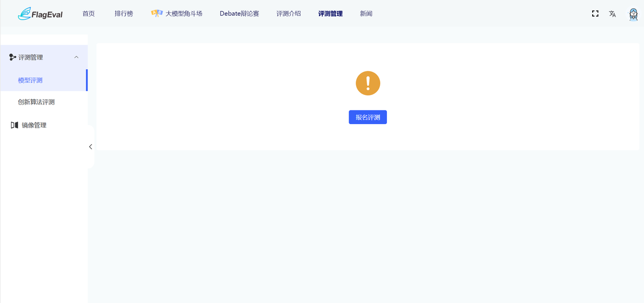Open 创新算法评测 in the sidebar
This screenshot has height=303, width=644.
[x=36, y=102]
